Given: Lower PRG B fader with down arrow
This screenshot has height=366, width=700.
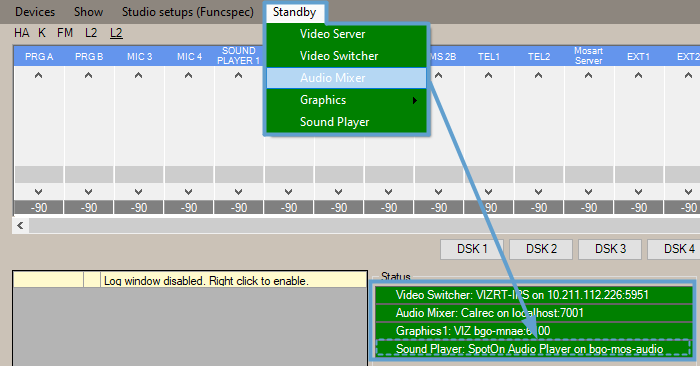Looking at the screenshot, I should click(89, 192).
